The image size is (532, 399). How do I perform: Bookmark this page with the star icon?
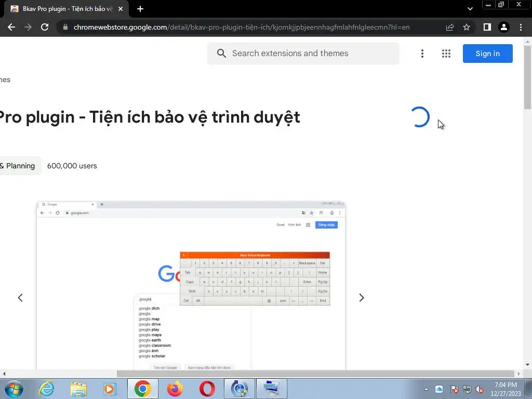click(467, 27)
